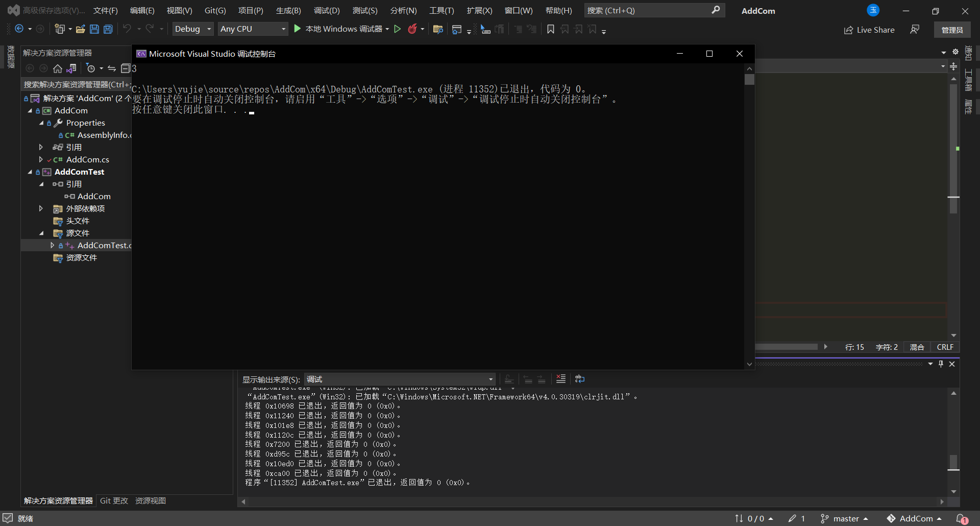This screenshot has height=526, width=980.
Task: Open the Debug configuration dropdown
Action: 192,29
